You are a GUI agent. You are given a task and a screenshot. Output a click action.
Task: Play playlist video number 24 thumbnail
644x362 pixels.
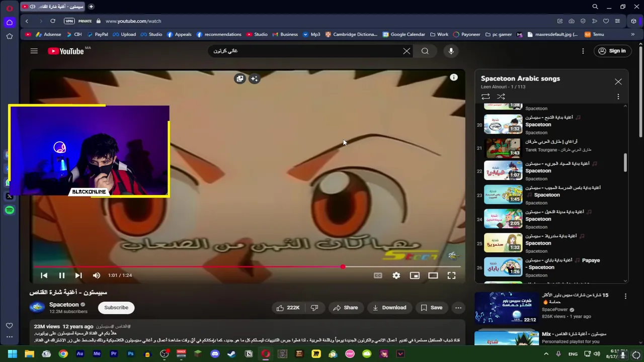pyautogui.click(x=503, y=219)
